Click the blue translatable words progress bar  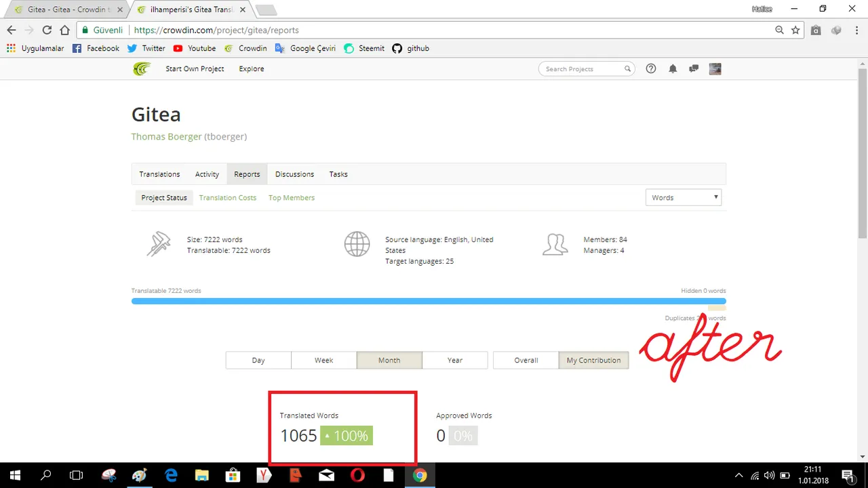coord(429,301)
